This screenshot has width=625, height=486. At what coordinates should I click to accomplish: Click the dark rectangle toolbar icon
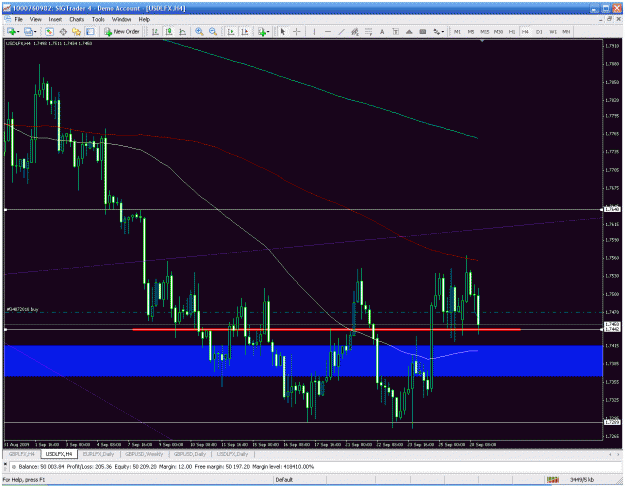[423, 31]
